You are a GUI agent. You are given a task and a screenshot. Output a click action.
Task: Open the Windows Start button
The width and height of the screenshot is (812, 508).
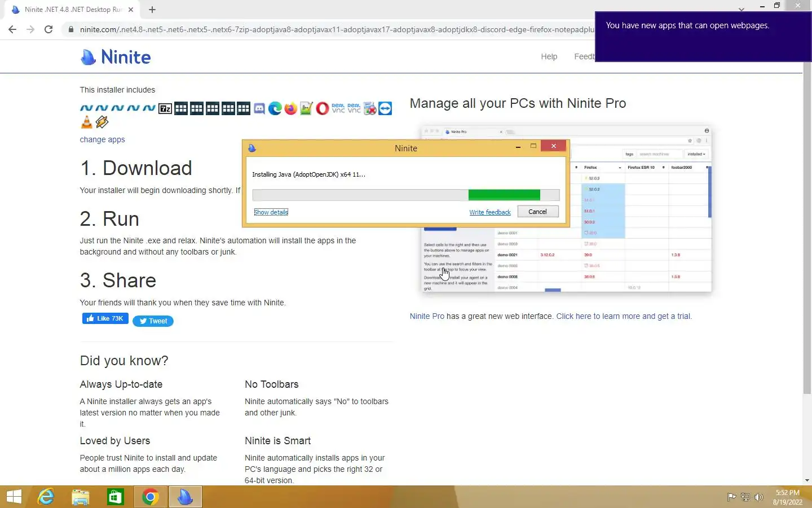(14, 497)
